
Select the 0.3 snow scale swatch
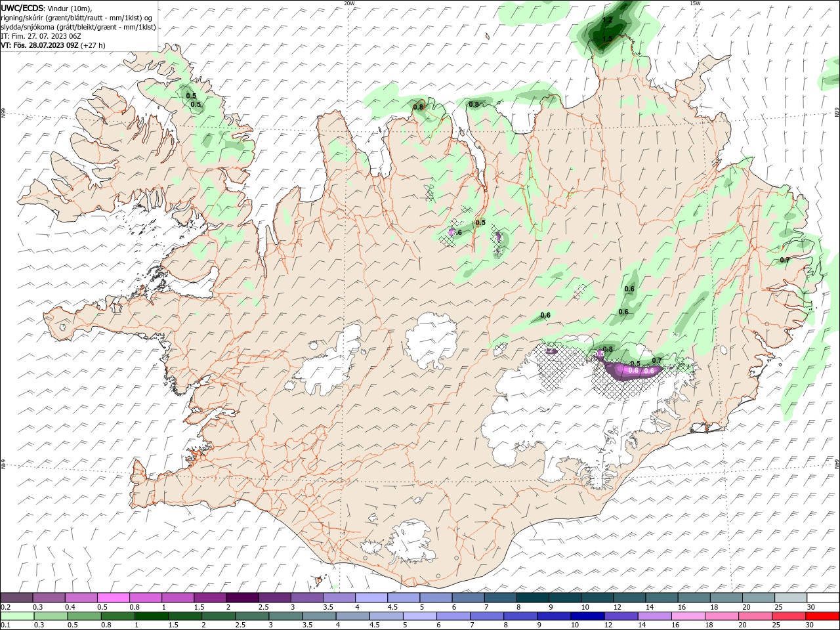[x=49, y=598]
